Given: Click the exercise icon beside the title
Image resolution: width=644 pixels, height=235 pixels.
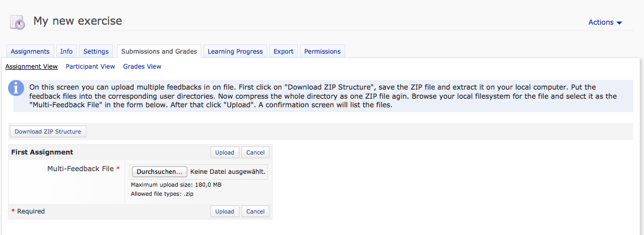Looking at the screenshot, I should pos(18,23).
